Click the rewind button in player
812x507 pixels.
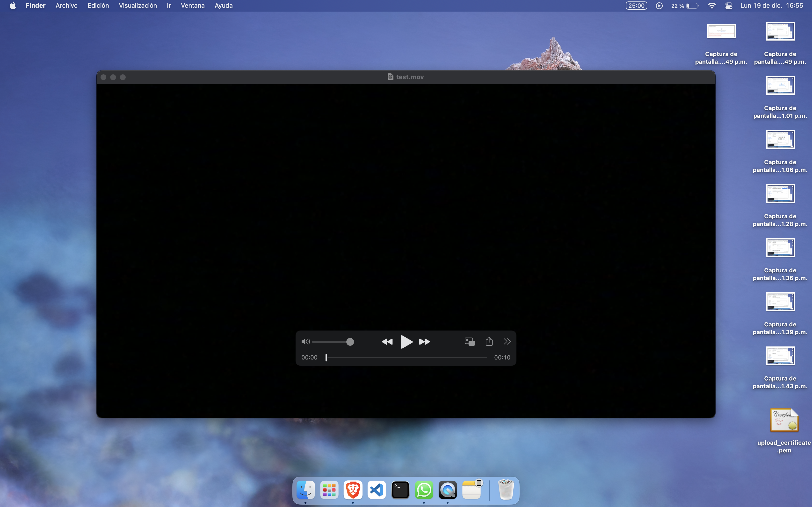387,342
